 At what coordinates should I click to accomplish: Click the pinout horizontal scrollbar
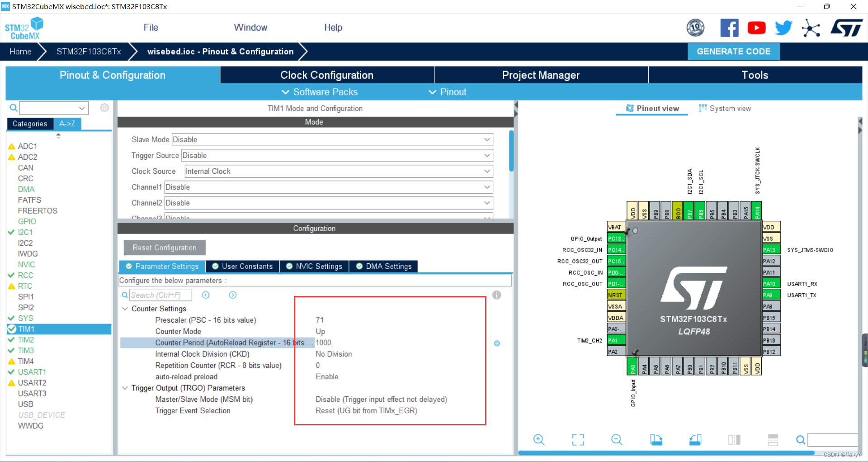tap(666, 452)
